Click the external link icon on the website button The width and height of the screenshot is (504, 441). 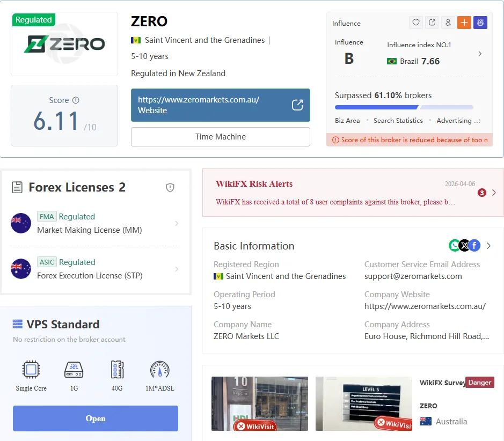[297, 105]
